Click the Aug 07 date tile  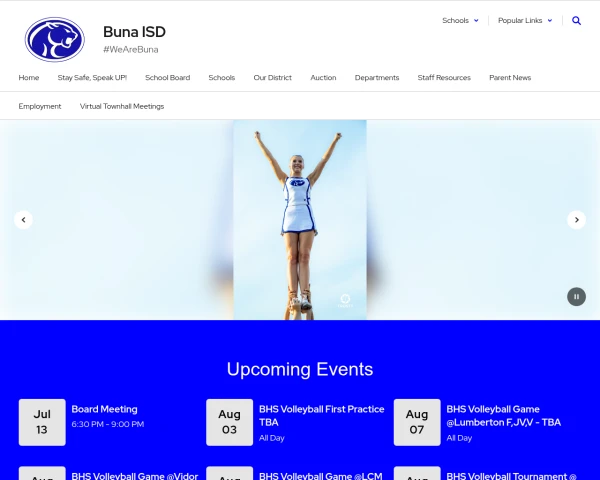click(x=417, y=422)
